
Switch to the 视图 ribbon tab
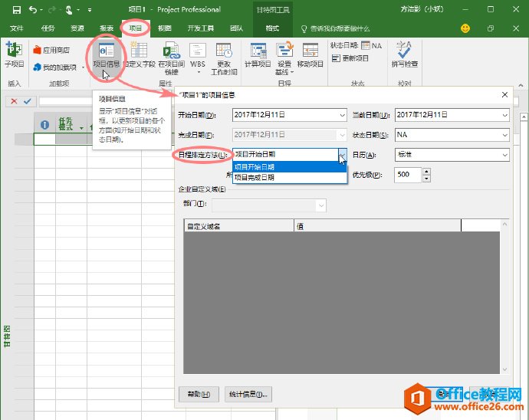coord(165,28)
